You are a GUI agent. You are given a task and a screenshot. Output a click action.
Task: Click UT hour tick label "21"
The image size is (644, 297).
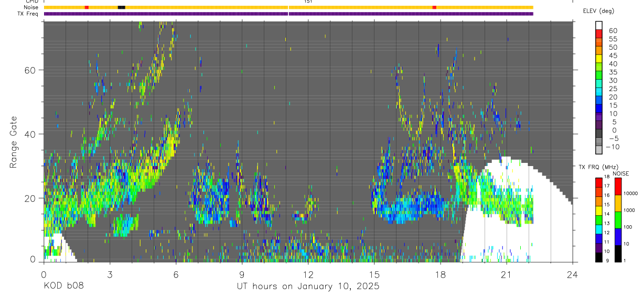[x=507, y=274]
